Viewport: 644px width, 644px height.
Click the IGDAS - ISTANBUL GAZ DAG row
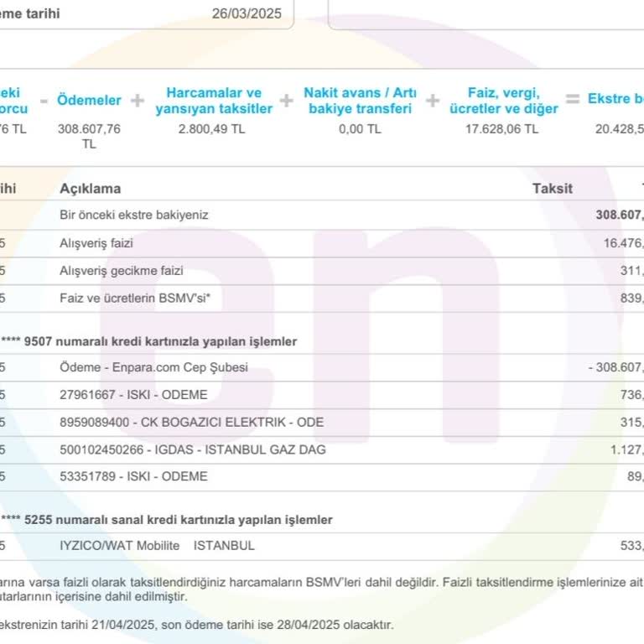click(x=322, y=449)
